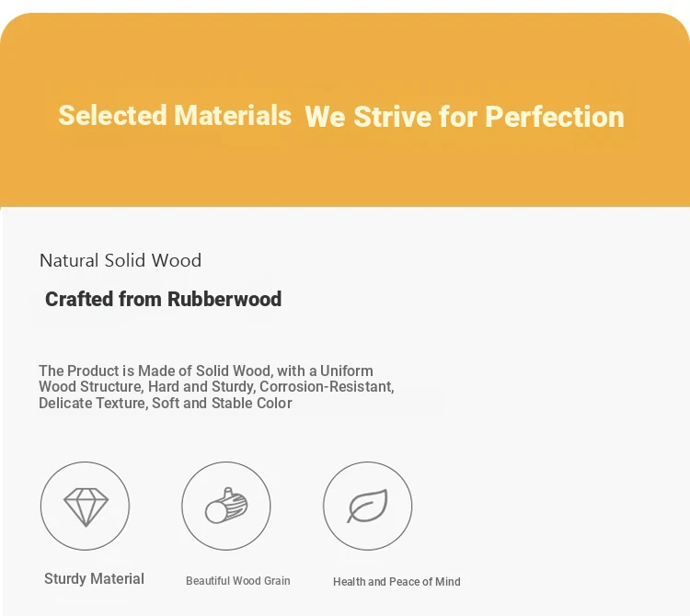Click the Selected Materials heading text
The image size is (690, 616).
pyautogui.click(x=175, y=115)
